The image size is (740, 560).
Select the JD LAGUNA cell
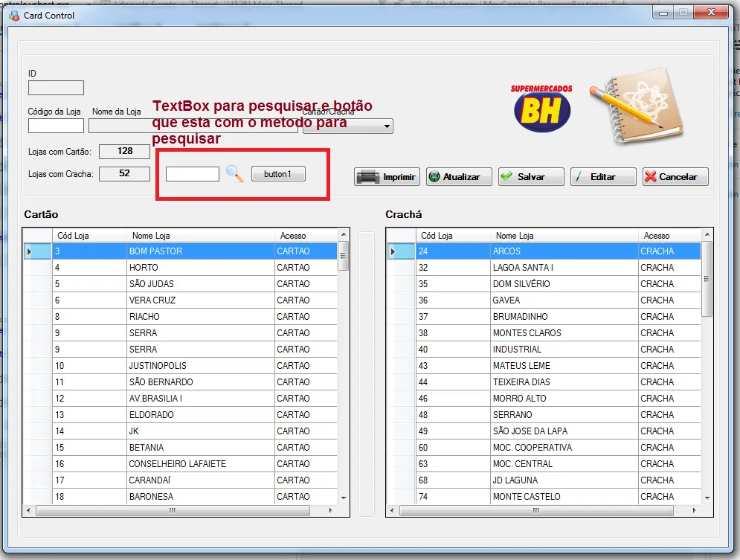click(564, 480)
